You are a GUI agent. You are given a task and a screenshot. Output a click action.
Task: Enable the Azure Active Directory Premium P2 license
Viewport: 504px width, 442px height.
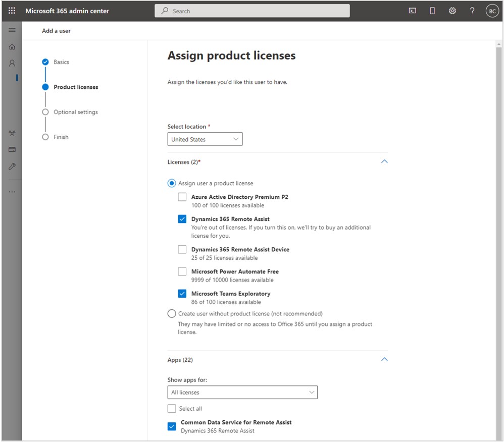coord(182,197)
